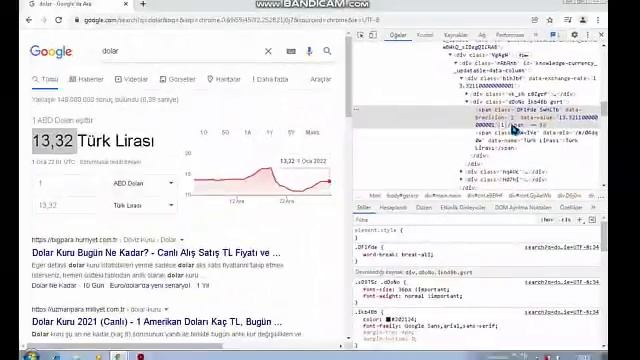Viewport: 640px width, 360px height.
Task: Open the DOM Ayırma Noktaları tab
Action: pos(523,208)
